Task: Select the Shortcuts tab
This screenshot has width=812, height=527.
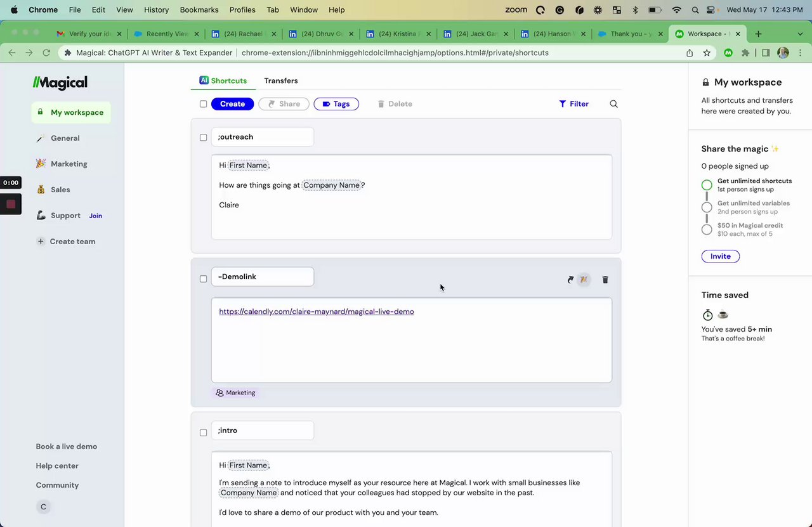Action: 223,81
